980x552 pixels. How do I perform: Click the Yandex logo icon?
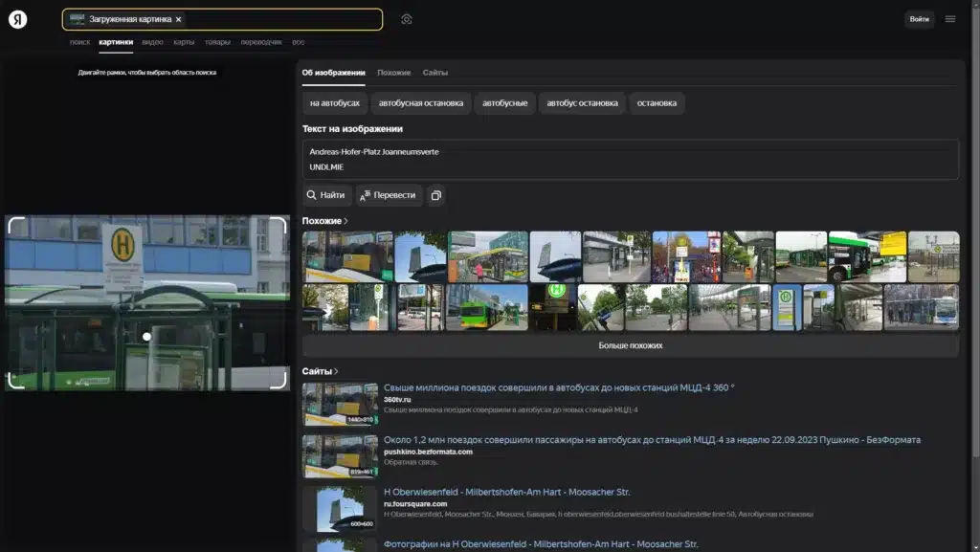pos(17,19)
